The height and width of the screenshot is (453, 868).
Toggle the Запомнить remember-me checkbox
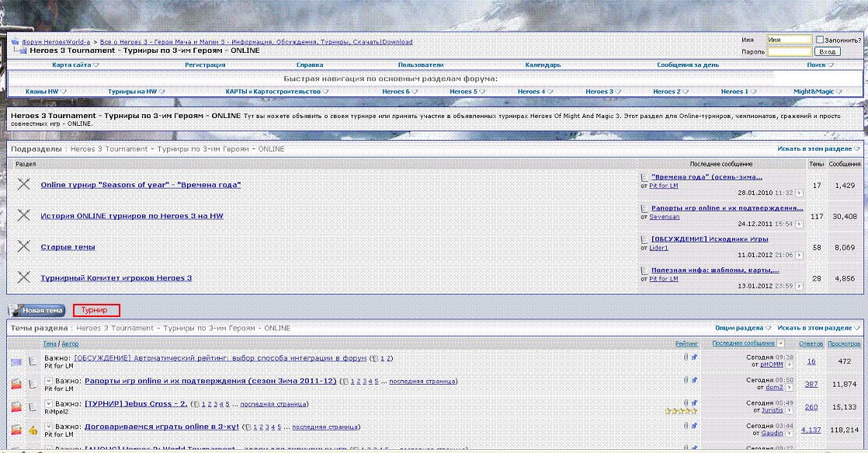click(x=819, y=40)
